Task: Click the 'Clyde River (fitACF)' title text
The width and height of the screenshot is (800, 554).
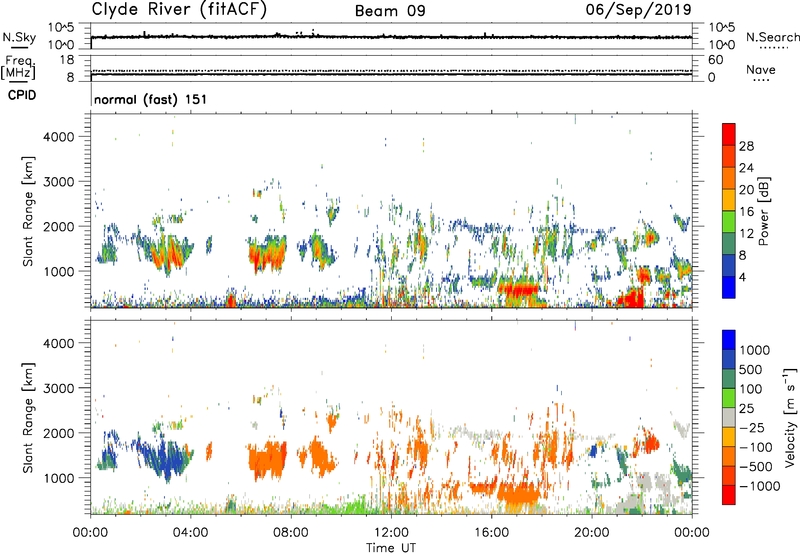Action: pos(179,10)
